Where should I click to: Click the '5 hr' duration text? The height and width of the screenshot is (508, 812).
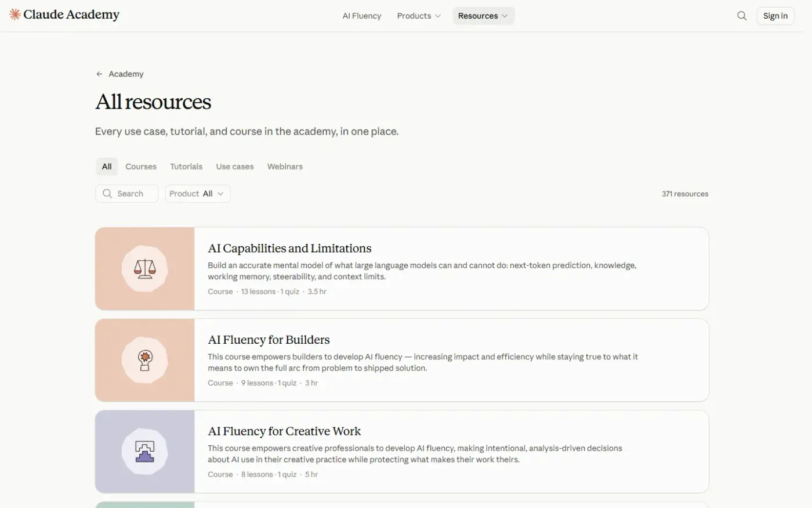click(311, 474)
